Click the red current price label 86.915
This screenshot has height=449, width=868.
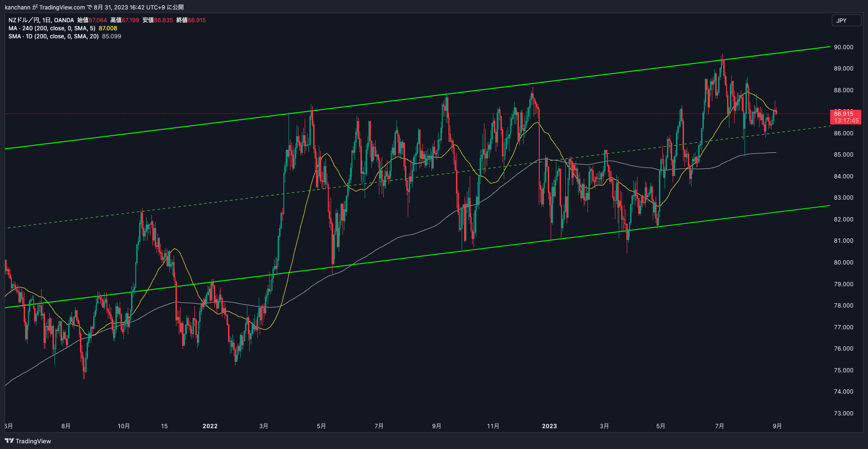(x=845, y=117)
